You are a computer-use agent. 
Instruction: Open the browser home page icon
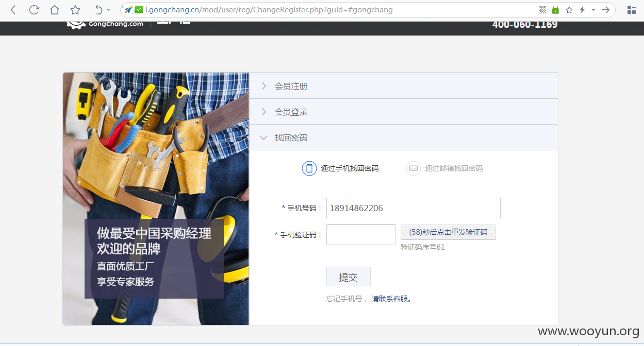click(55, 10)
